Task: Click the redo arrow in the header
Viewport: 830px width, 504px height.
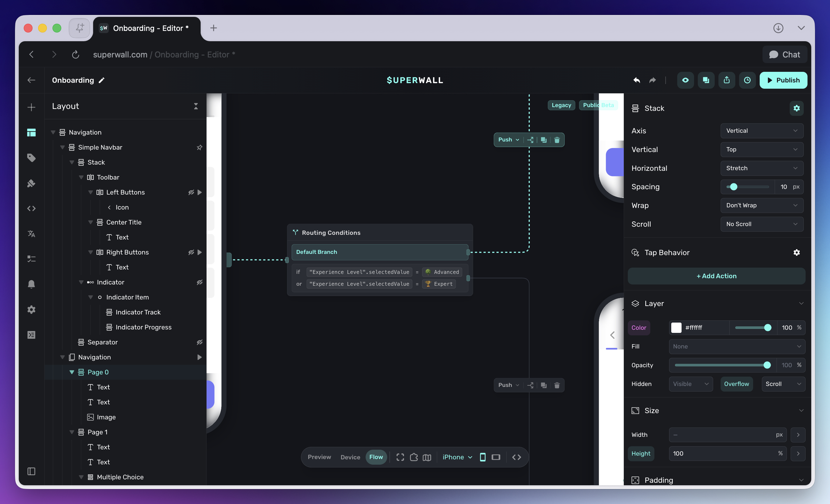Action: click(652, 80)
